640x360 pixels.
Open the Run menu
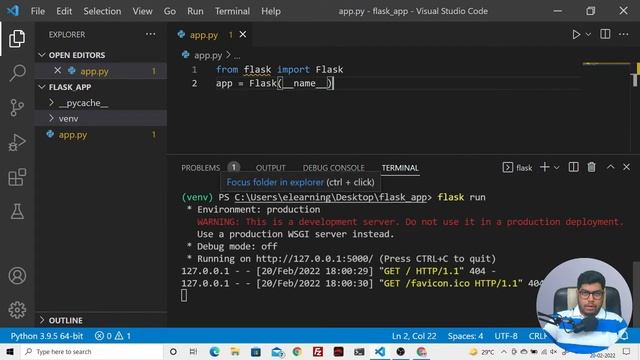[195, 11]
